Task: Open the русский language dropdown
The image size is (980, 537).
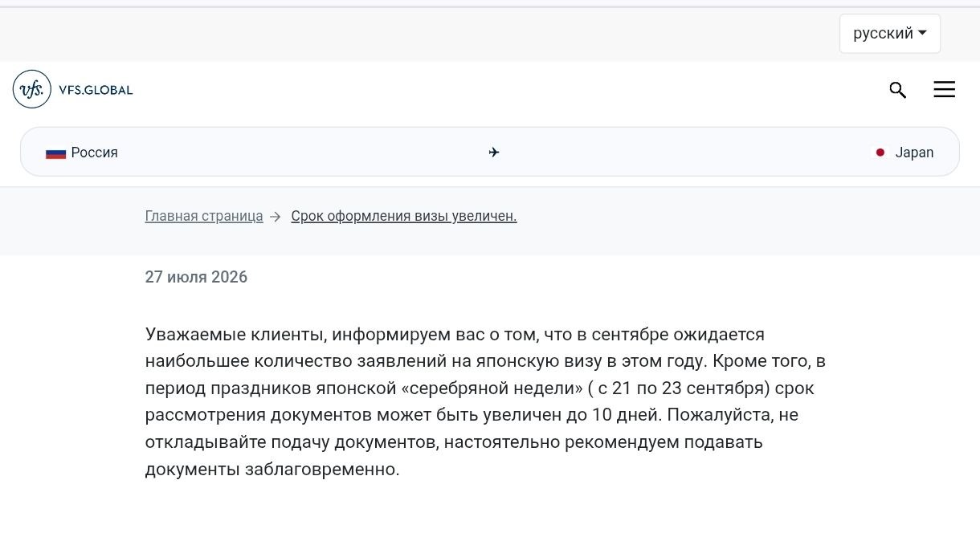Action: [889, 34]
